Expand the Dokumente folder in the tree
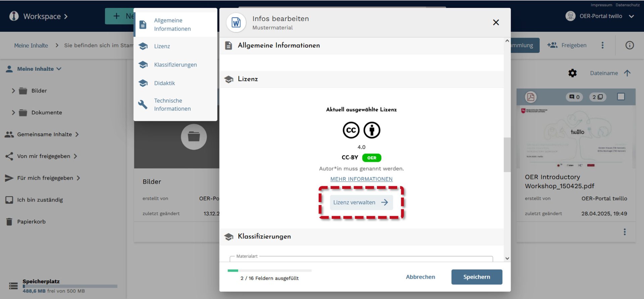 13,112
